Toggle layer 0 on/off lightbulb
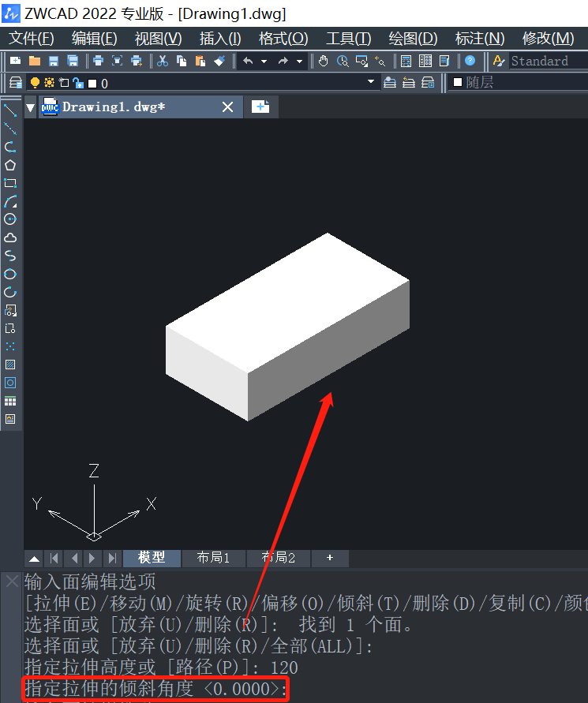Screen dimensions: 588x703 coord(35,83)
